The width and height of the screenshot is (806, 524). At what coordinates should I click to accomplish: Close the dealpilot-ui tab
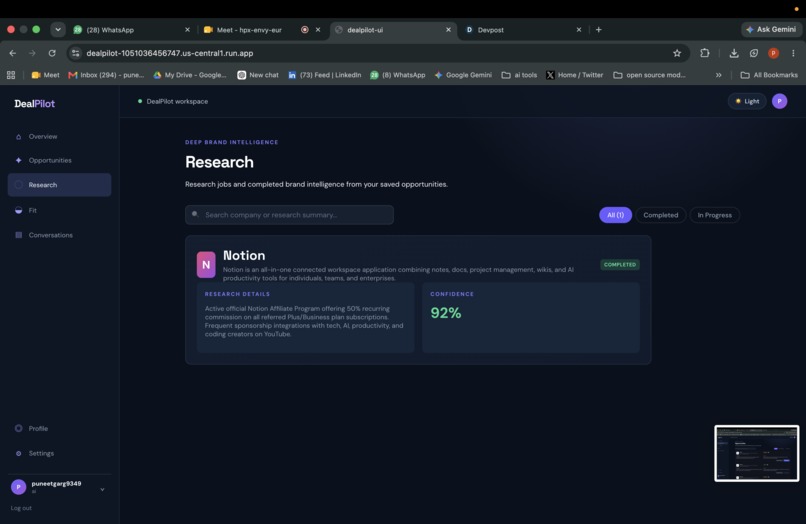(448, 30)
